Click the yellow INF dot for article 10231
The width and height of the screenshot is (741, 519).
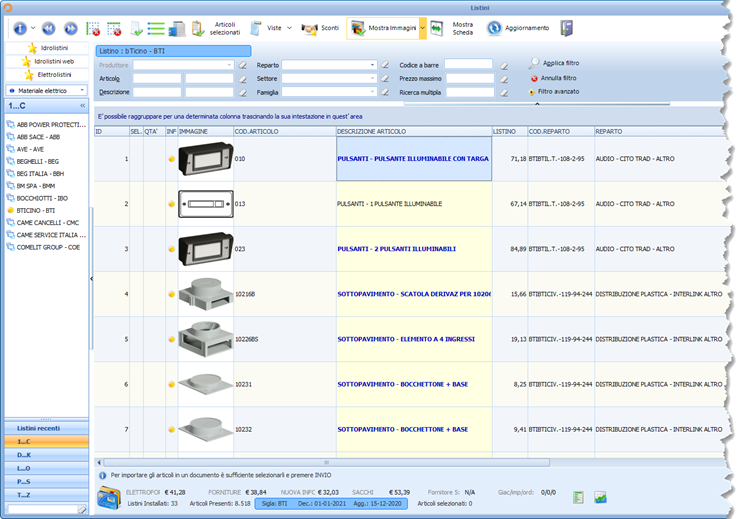point(172,384)
